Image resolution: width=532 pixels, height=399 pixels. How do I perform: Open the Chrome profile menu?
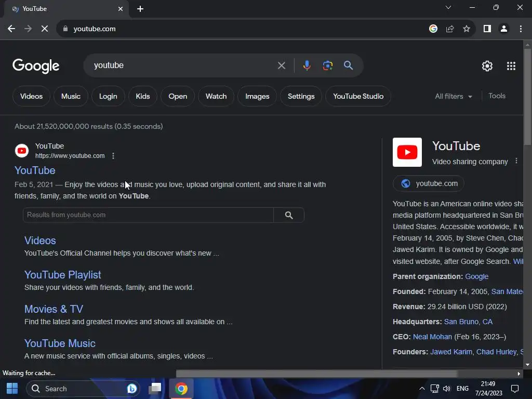(x=504, y=29)
